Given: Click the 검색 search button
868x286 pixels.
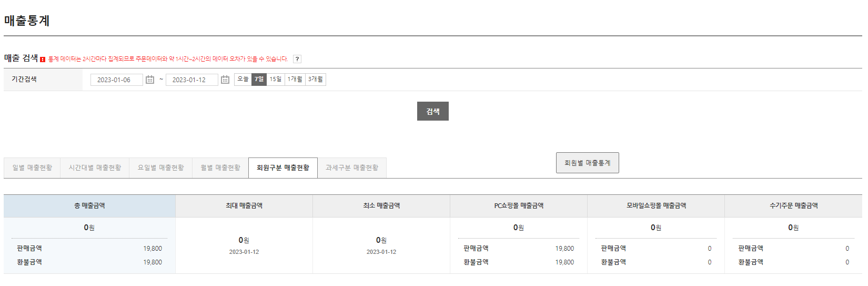Looking at the screenshot, I should (x=433, y=111).
